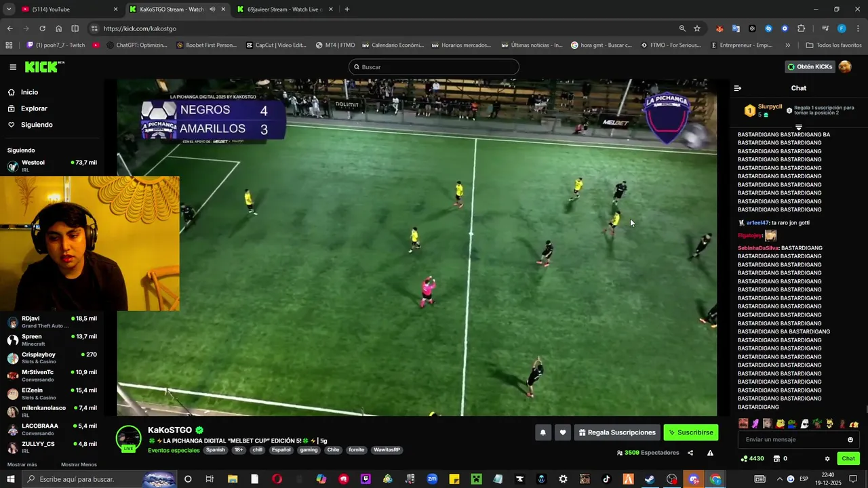Reload the page

(42, 28)
